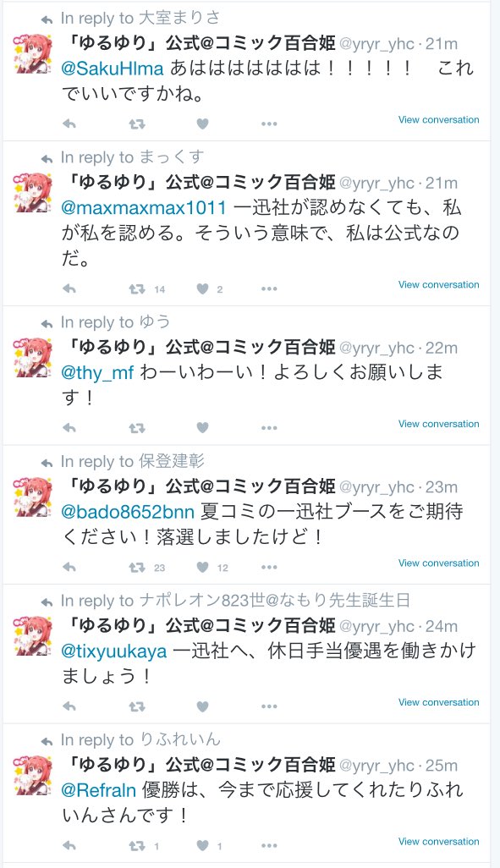Retweet the @Refraln tweet
Viewport: 500px width, 868px height.
coord(137,846)
